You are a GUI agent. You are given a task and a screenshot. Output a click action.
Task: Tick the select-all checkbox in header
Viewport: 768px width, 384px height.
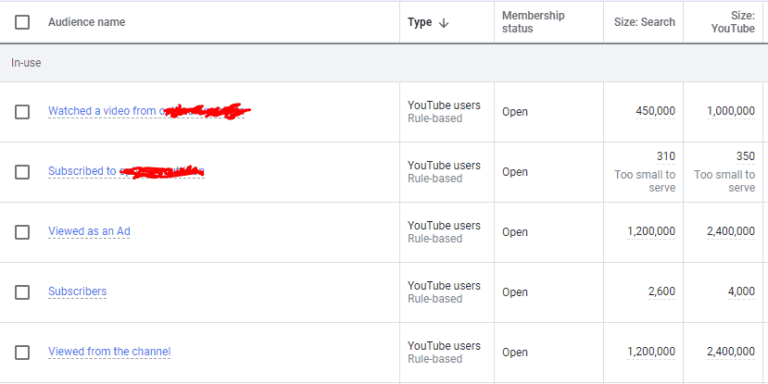click(x=22, y=22)
